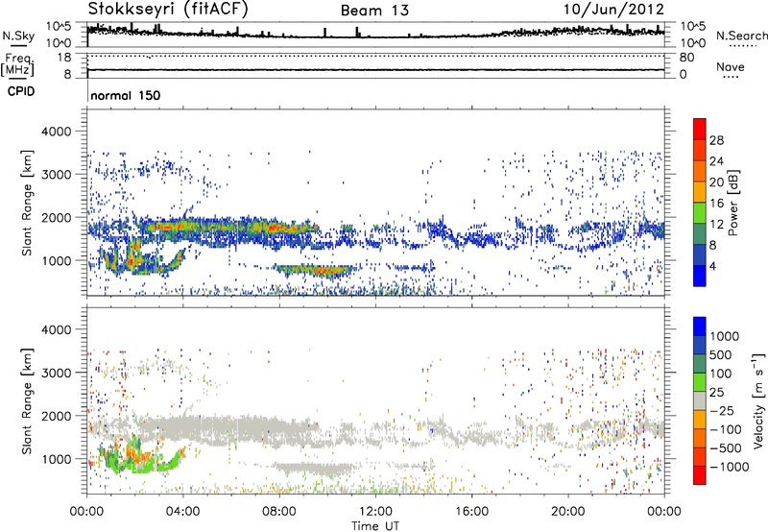Click the '2000' range tick on the velocity panel
This screenshot has width=768, height=532.
(56, 416)
